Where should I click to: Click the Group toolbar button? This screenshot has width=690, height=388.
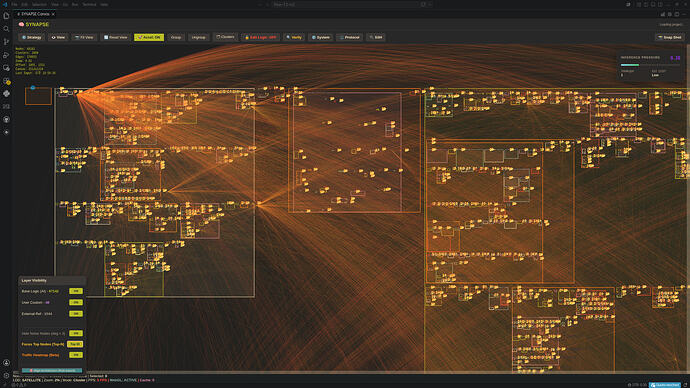[176, 37]
